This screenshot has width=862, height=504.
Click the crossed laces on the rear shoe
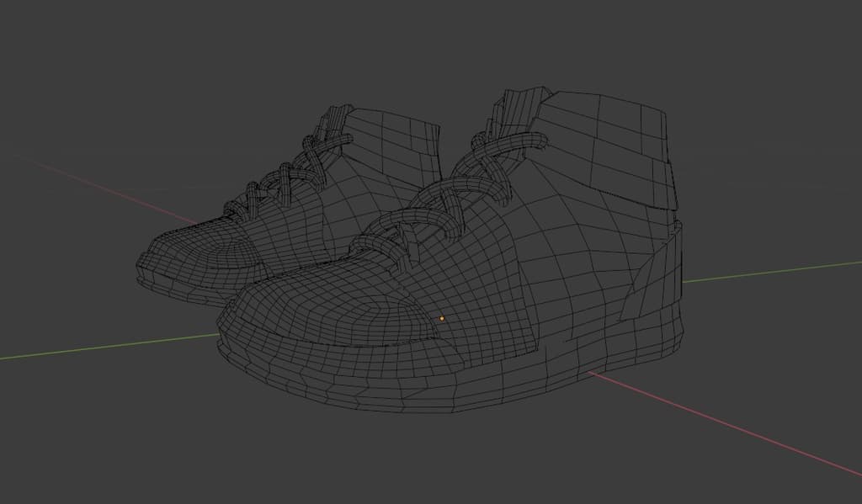tap(282, 175)
